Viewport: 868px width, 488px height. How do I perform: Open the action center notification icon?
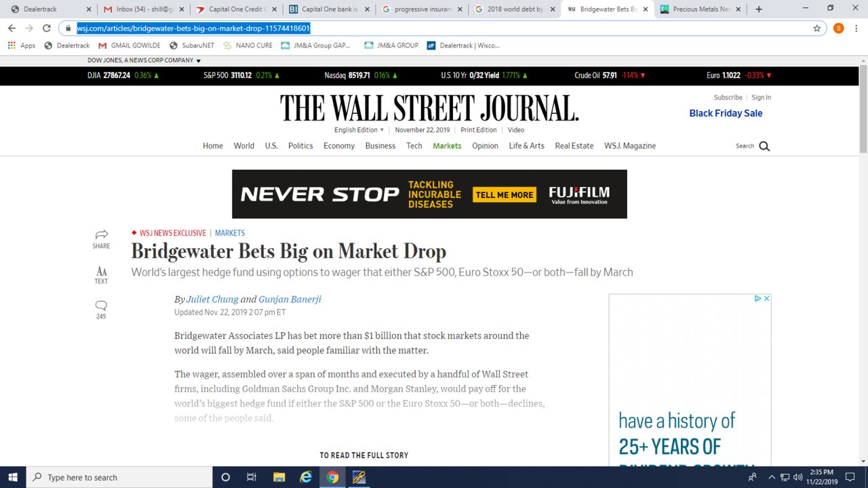click(x=850, y=477)
